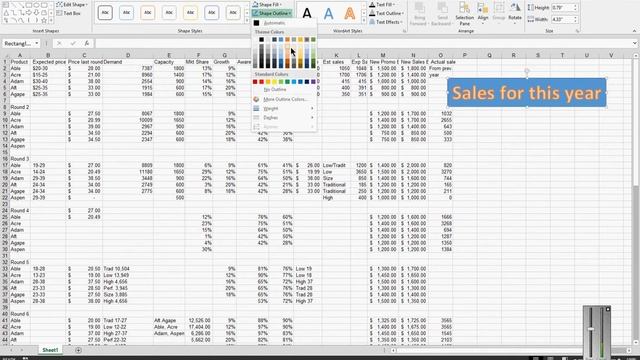This screenshot has height=360, width=640.
Task: Collapse the ribbon with the chevron
Action: coord(634,31)
